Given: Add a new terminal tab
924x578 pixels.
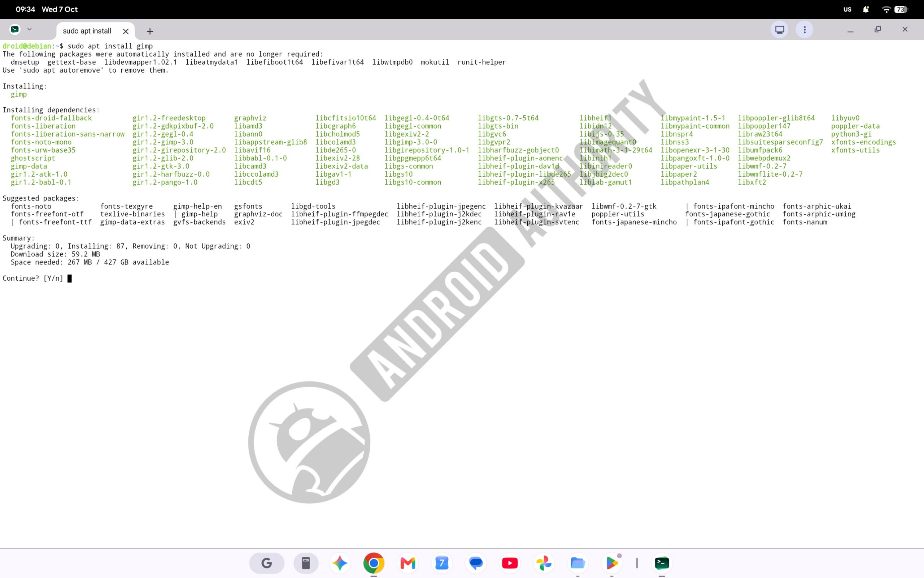Looking at the screenshot, I should point(150,31).
